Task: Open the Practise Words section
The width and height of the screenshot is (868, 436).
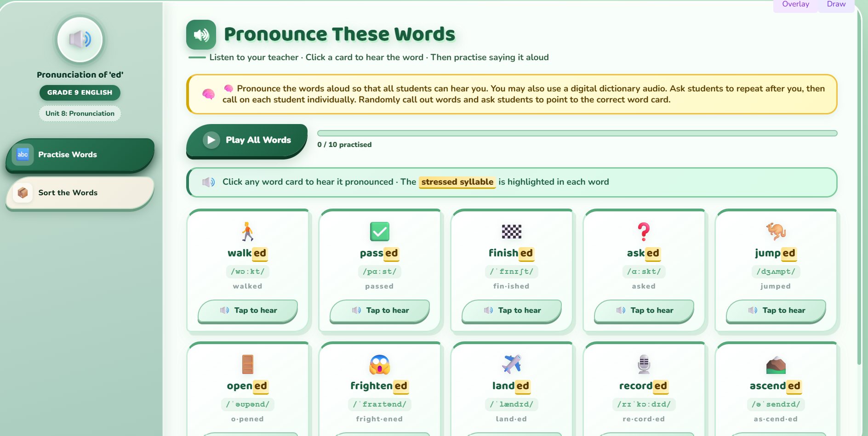Action: (80, 155)
